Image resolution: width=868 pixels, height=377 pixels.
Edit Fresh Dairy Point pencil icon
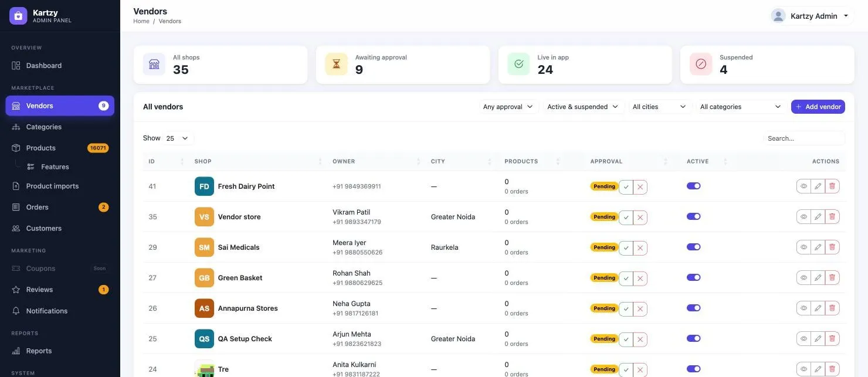[818, 186]
